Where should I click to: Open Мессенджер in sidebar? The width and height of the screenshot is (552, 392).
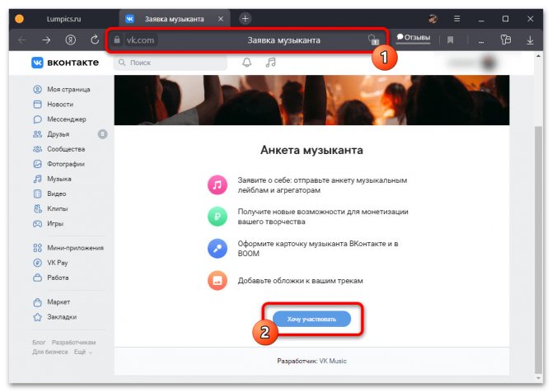click(x=59, y=119)
